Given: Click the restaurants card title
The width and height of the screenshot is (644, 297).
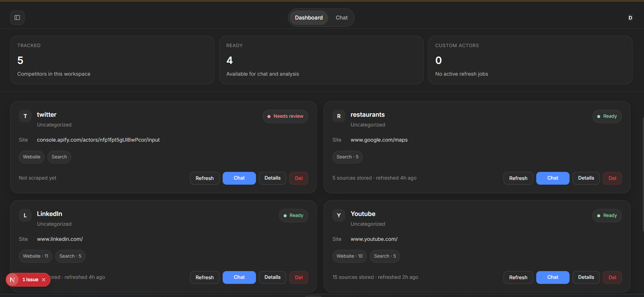Looking at the screenshot, I should pos(367,115).
